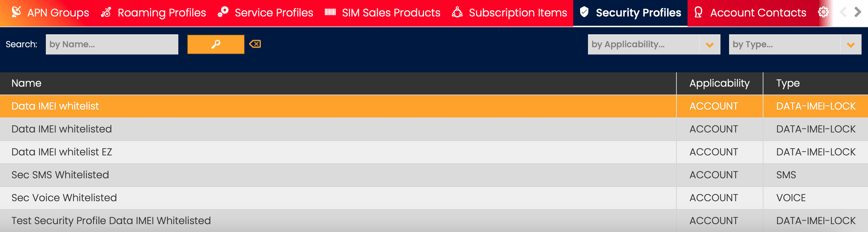868x232 pixels.
Task: Open the Subscription Items tab
Action: (x=518, y=13)
